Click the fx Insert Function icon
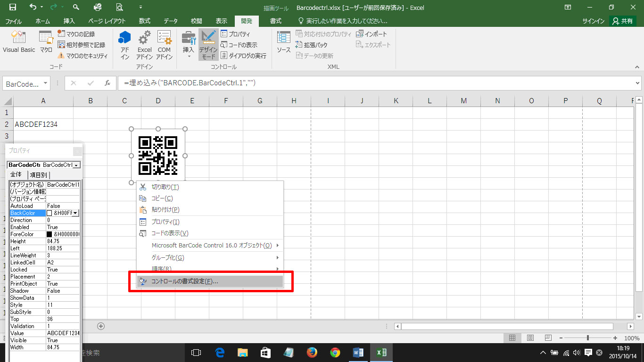This screenshot has width=644, height=362. (107, 83)
